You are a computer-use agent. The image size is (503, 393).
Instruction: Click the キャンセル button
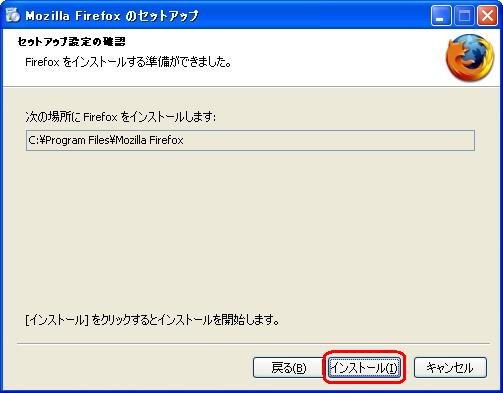click(x=450, y=368)
